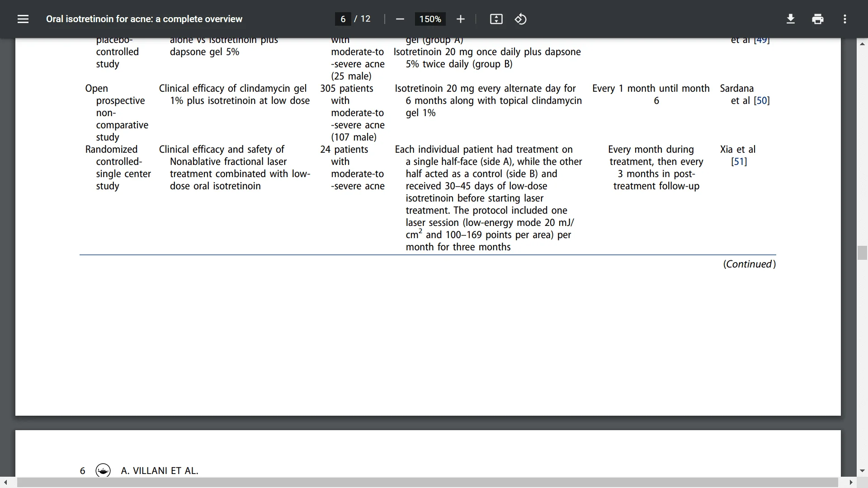Click the page number field showing 6
The width and height of the screenshot is (868, 488).
click(343, 19)
